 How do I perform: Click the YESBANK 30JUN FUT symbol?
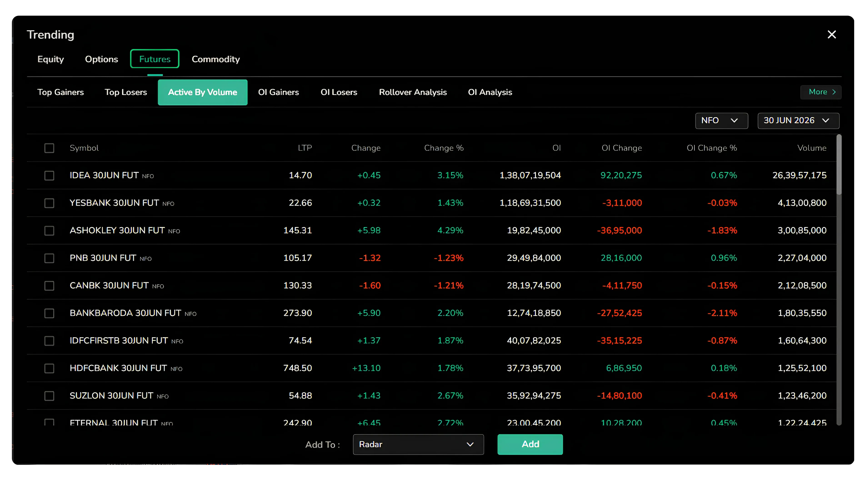(114, 203)
